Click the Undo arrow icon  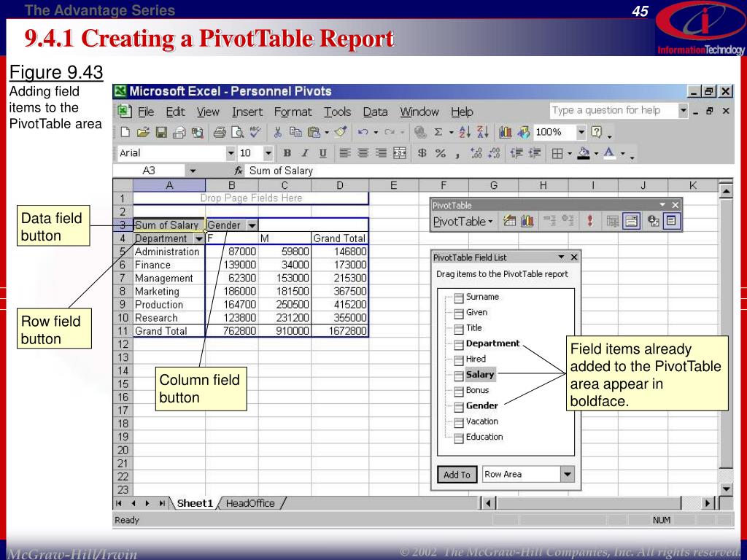[363, 132]
